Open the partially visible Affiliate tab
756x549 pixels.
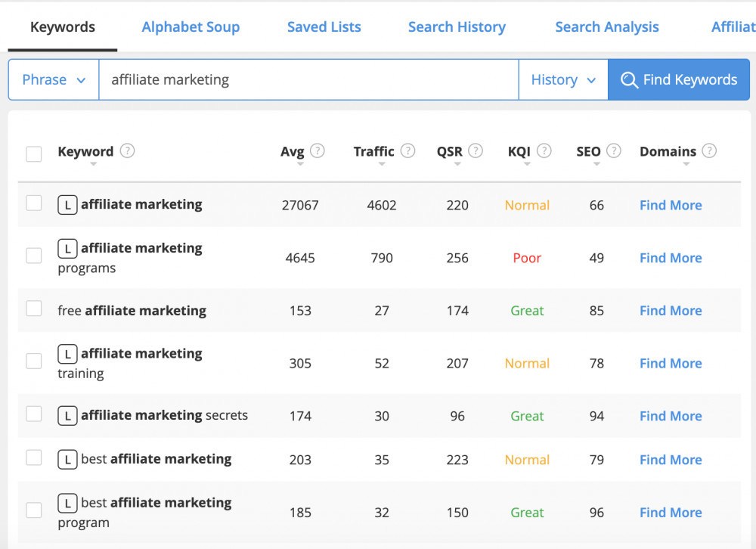(x=733, y=27)
